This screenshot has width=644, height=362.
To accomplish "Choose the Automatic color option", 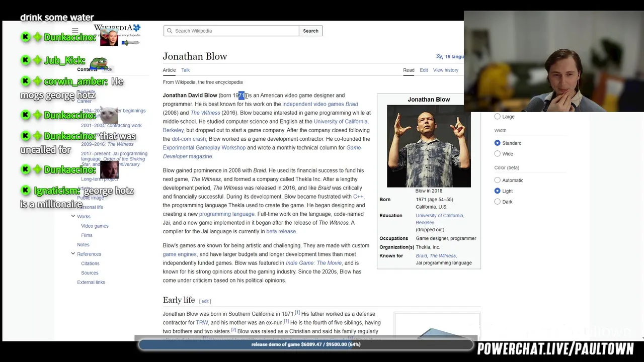I will click(x=498, y=180).
